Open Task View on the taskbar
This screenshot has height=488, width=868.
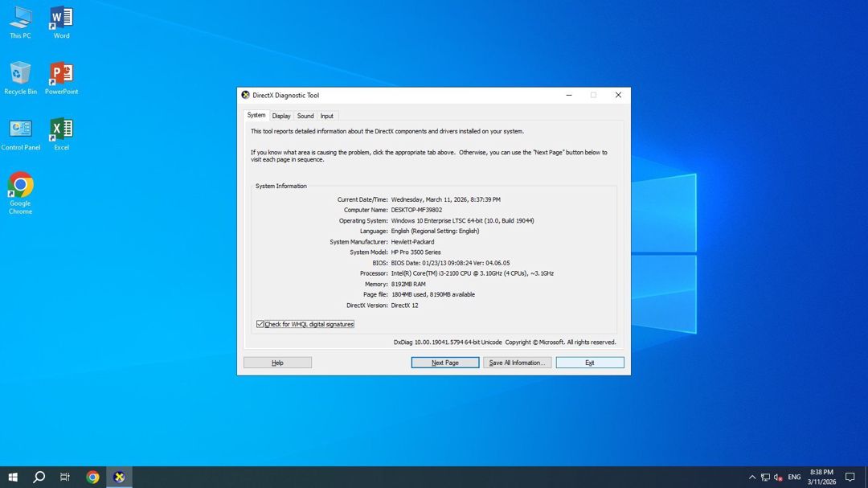point(65,477)
